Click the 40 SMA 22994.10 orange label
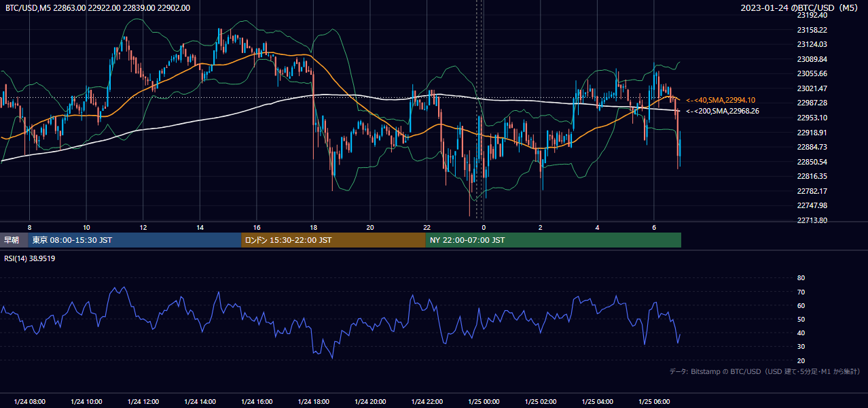Screen dimensions: 868x408 720,100
